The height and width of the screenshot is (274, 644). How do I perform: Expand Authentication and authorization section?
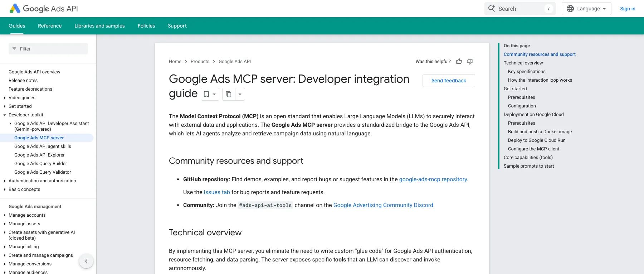[x=5, y=181]
